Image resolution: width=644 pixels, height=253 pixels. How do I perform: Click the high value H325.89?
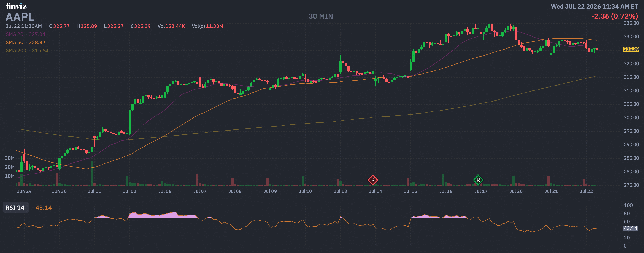click(87, 26)
